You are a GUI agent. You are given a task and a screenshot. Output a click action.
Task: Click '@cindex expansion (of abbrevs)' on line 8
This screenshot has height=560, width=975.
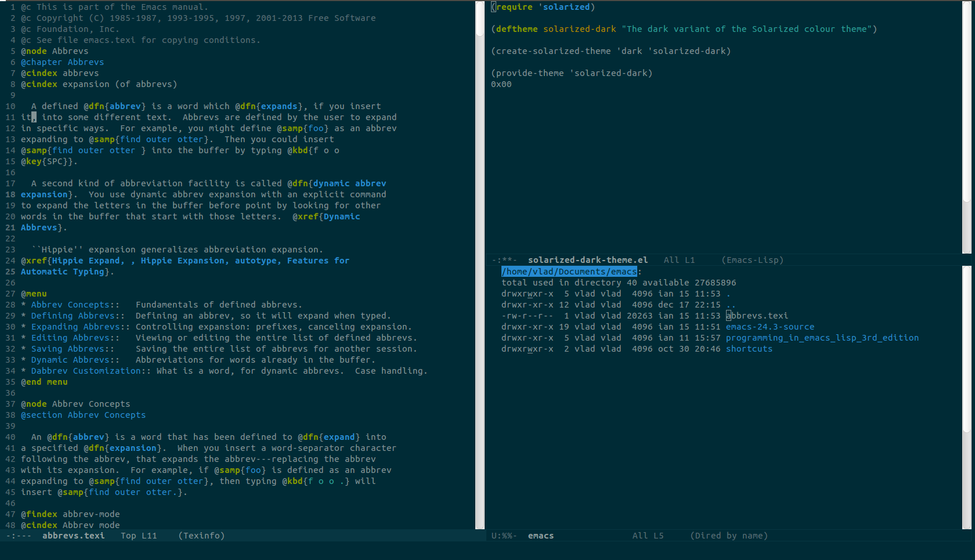99,84
